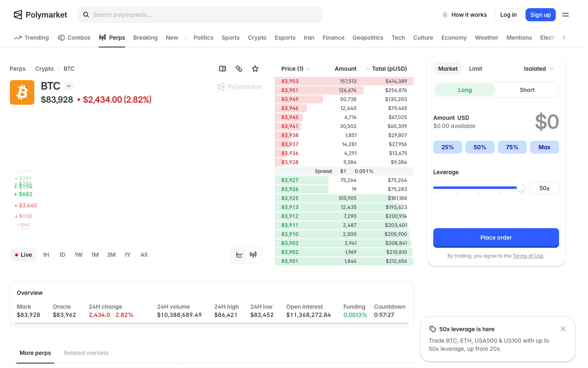Viewport: 588px width, 368px height.
Task: Close the 50x leverage notification
Action: point(563,329)
